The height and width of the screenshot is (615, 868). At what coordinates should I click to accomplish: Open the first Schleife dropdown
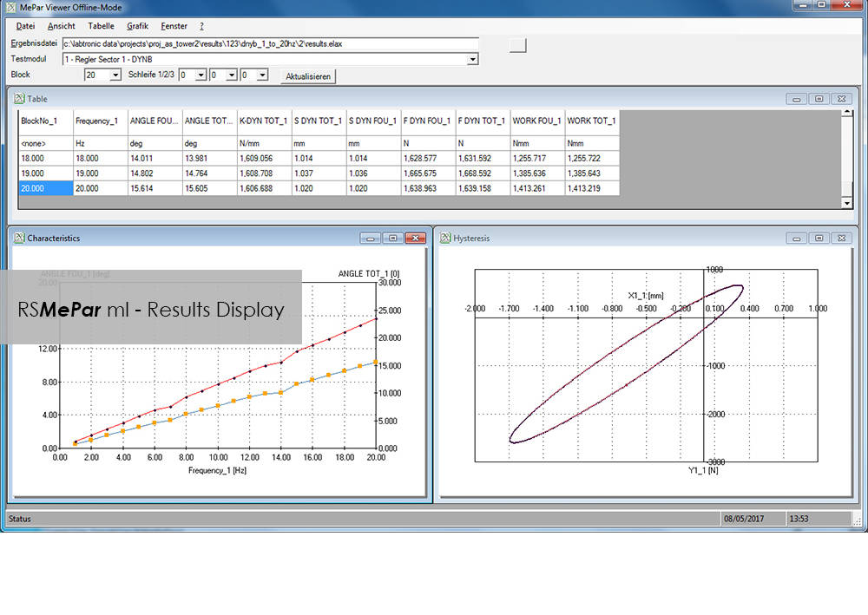201,75
